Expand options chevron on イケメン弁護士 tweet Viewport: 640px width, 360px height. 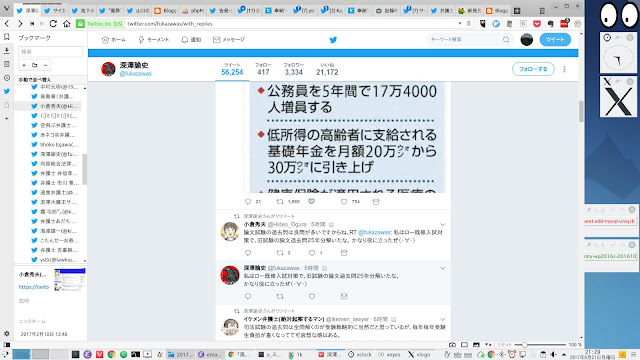(x=442, y=319)
